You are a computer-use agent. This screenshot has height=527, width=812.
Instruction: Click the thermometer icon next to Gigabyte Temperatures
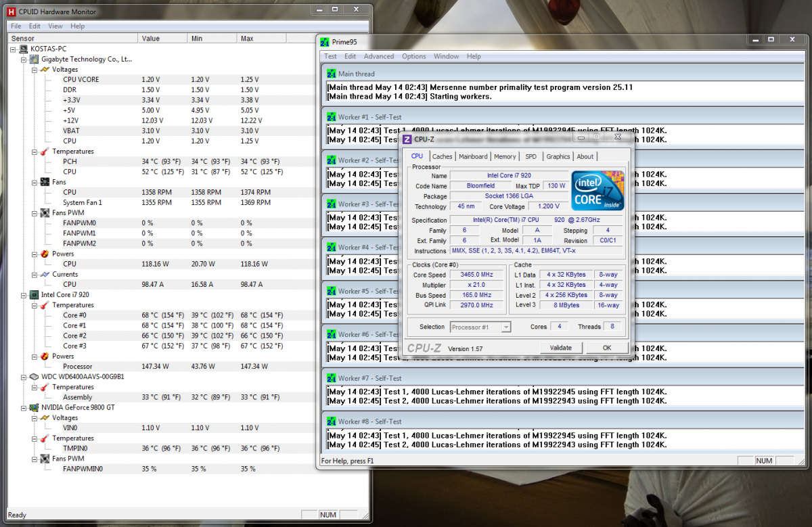coord(45,152)
